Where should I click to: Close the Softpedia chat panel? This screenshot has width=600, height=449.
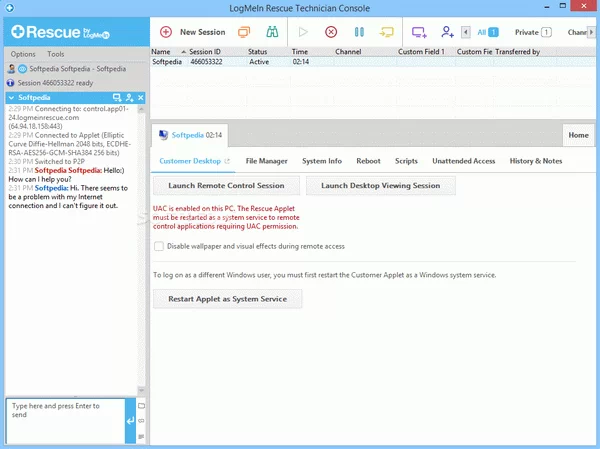pyautogui.click(x=141, y=98)
